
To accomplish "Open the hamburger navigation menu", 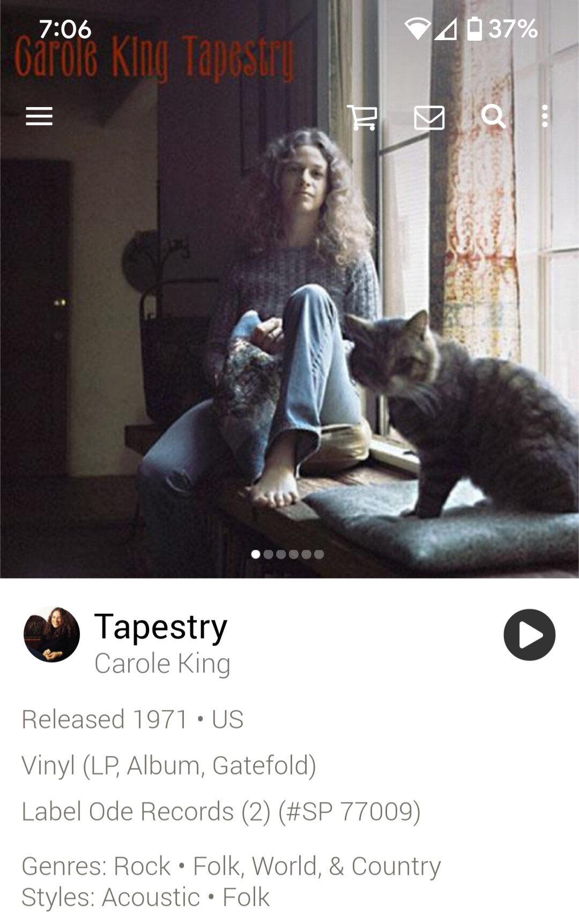I will click(39, 116).
